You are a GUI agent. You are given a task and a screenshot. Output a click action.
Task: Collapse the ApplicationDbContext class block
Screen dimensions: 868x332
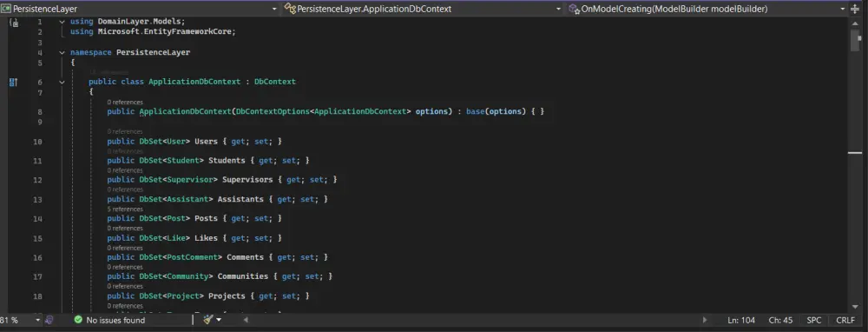(x=62, y=82)
